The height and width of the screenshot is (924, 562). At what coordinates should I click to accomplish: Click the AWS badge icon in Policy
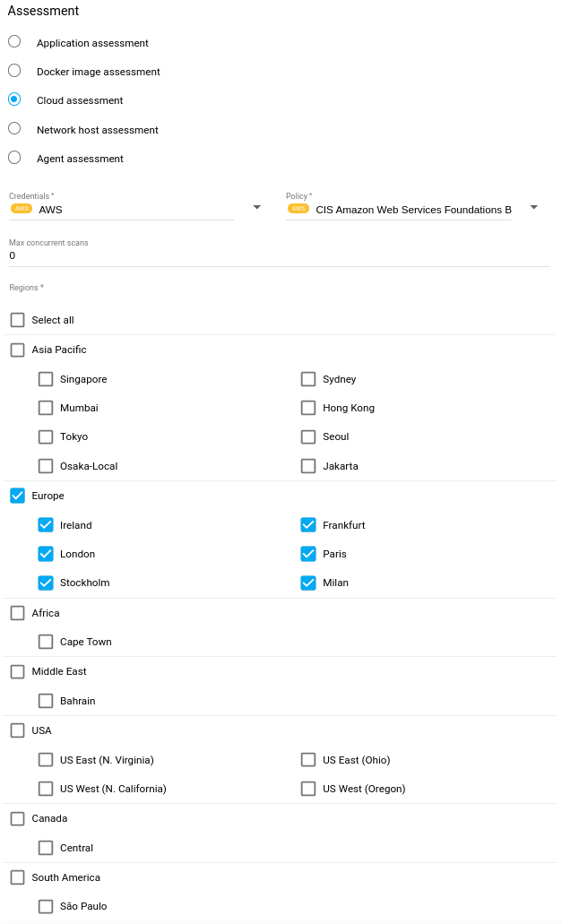[x=298, y=209]
